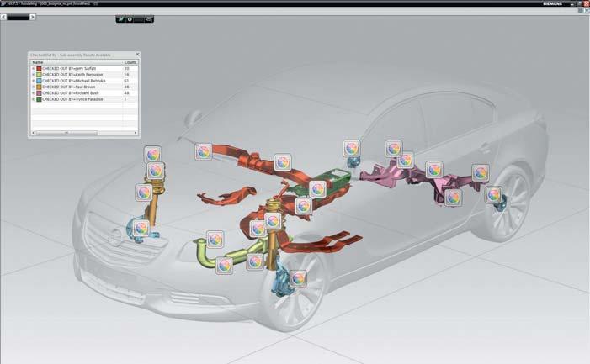Viewport: 590px width, 364px height.
Task: Select 'CHECKED OUT BY=Michael Rebrukh' row text
Action: coord(74,81)
